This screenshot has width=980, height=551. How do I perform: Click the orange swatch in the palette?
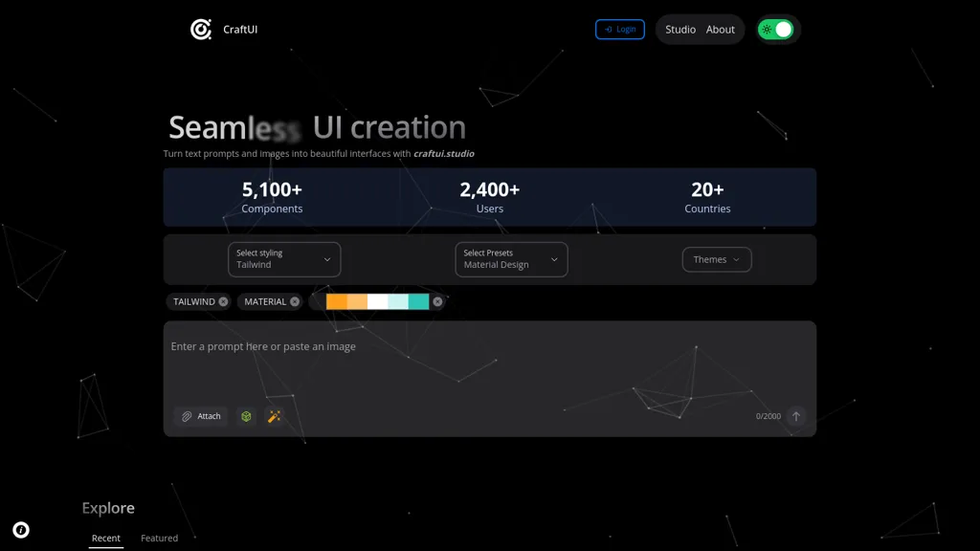[336, 301]
